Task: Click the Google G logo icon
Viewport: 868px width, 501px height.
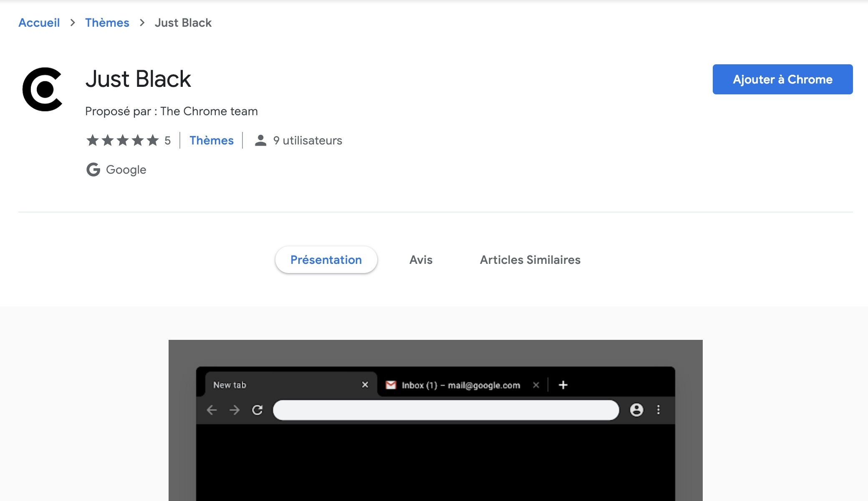Action: pos(93,170)
